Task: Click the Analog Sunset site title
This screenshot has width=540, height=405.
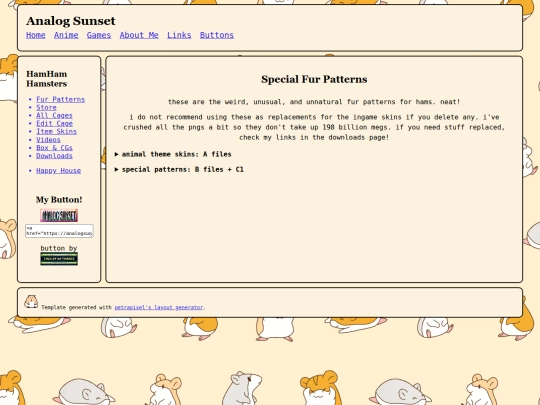Action: [x=71, y=21]
